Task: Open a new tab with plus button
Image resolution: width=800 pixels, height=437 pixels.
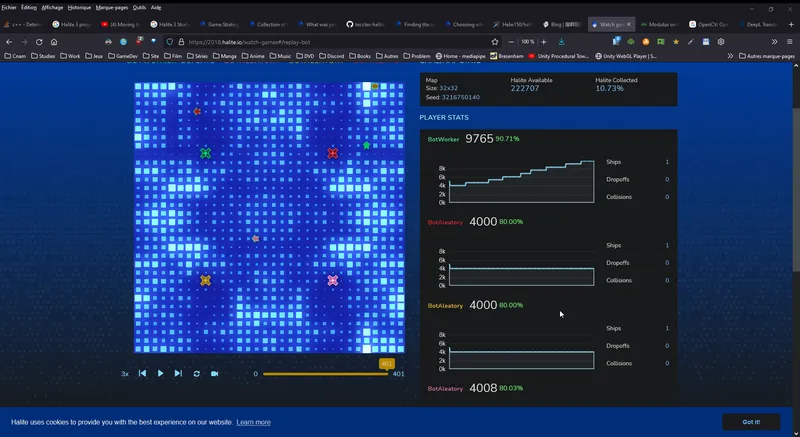Action: click(x=791, y=24)
